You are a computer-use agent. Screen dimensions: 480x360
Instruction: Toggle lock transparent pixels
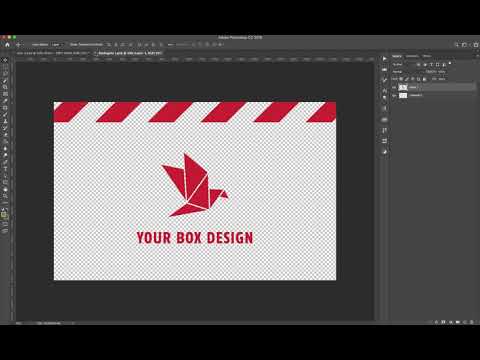point(401,79)
